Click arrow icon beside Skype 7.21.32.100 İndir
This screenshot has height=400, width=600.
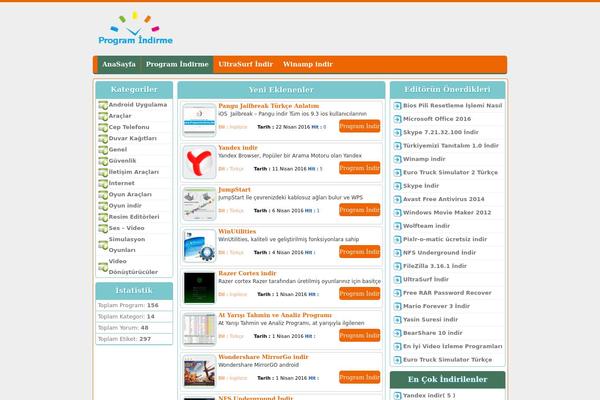pos(398,133)
